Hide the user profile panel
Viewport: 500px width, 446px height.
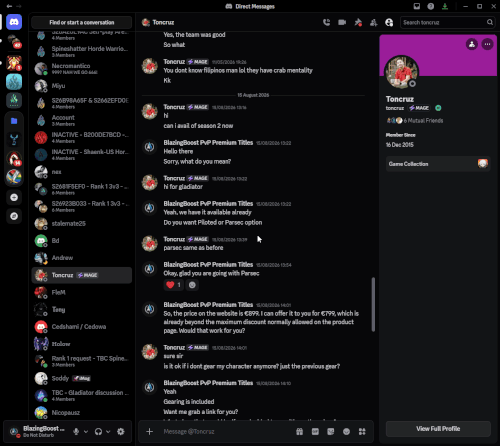[x=389, y=22]
